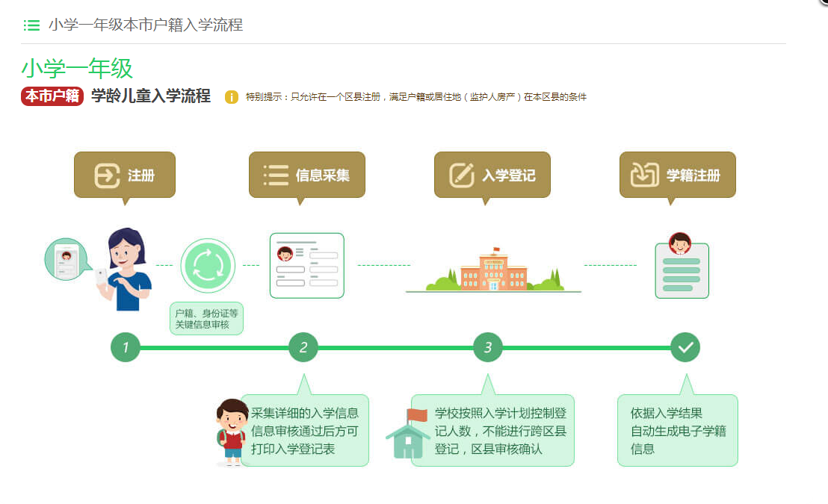Click the 户籍、身份证等关键信息审核 note
The height and width of the screenshot is (504, 828).
tap(206, 319)
